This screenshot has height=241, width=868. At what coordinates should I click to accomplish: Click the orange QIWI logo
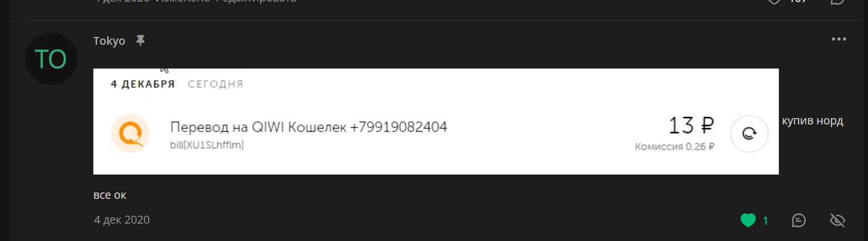[x=130, y=133]
